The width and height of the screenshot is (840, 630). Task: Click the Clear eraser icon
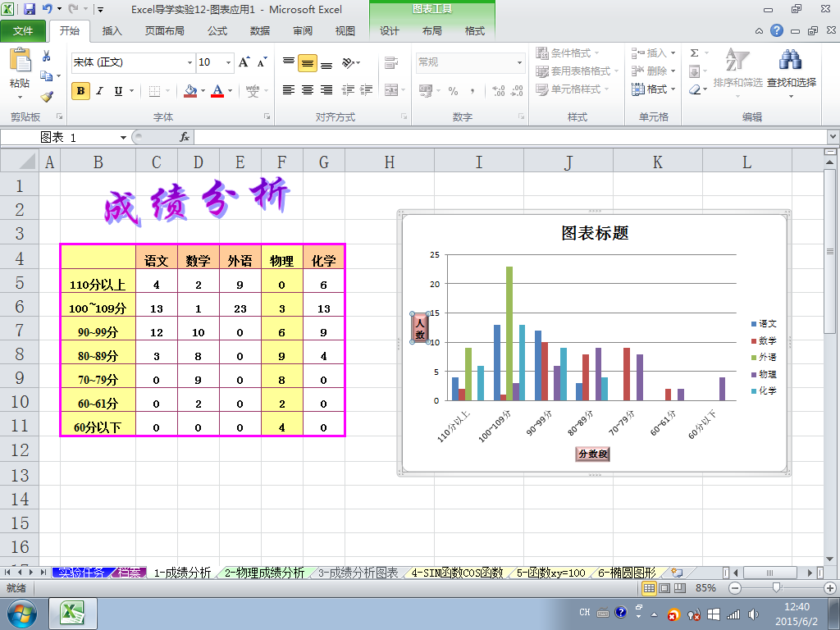coord(695,89)
